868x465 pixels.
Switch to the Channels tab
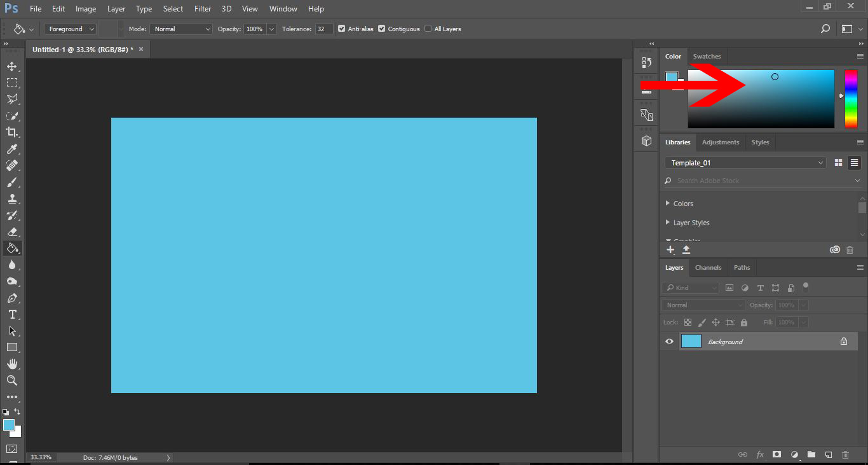pos(708,267)
